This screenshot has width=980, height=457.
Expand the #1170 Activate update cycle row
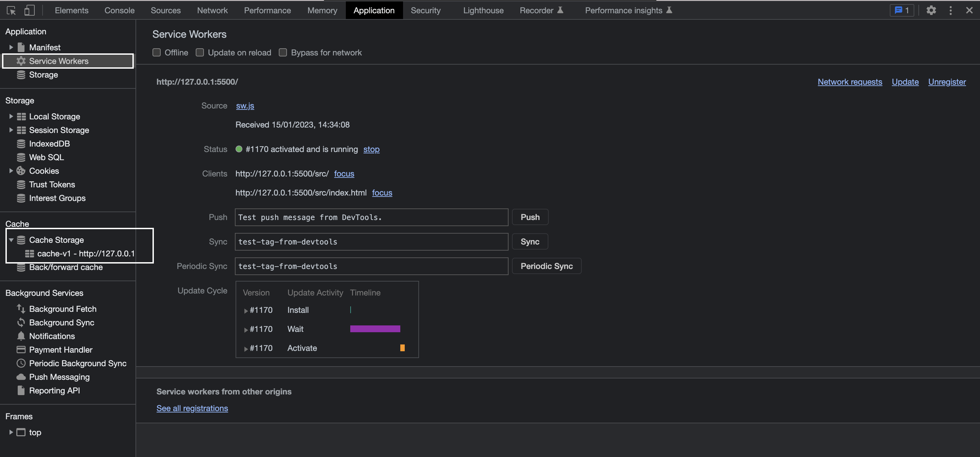246,349
